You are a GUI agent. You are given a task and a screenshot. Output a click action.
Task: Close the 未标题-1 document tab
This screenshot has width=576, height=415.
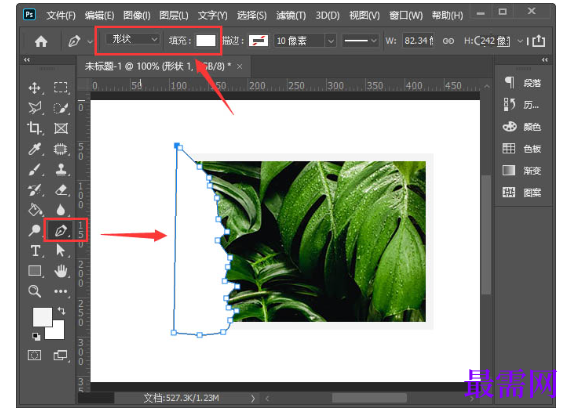240,66
